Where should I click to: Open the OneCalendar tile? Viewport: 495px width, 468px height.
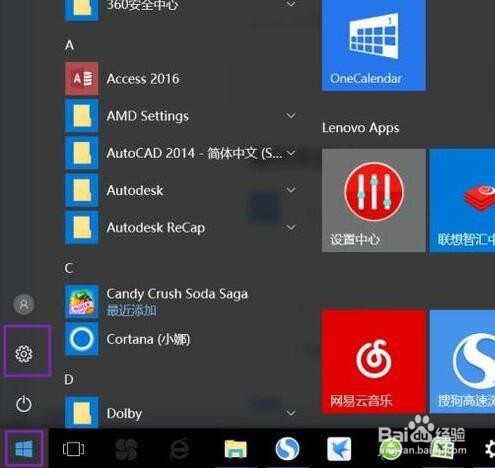[x=374, y=45]
